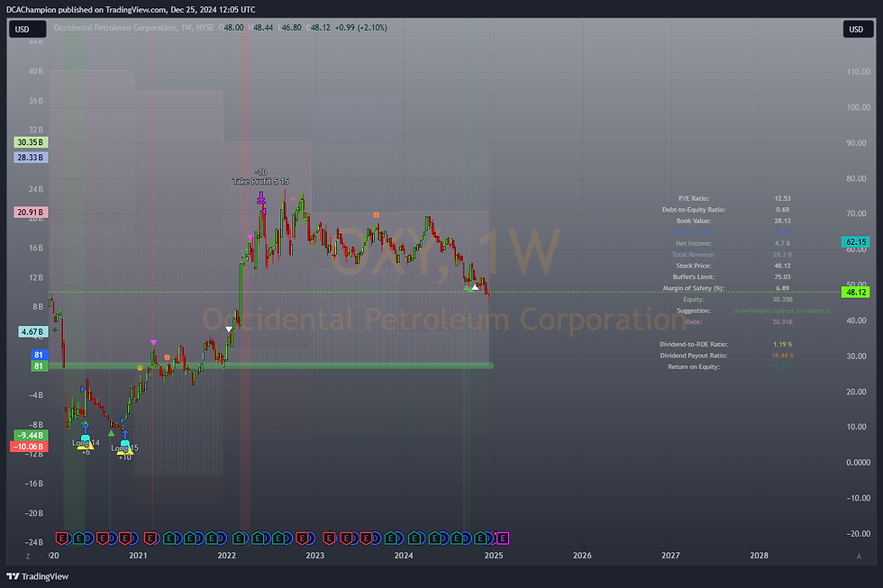Image resolution: width=883 pixels, height=588 pixels.
Task: Select the 28.33 B revenue axis label
Action: (31, 158)
